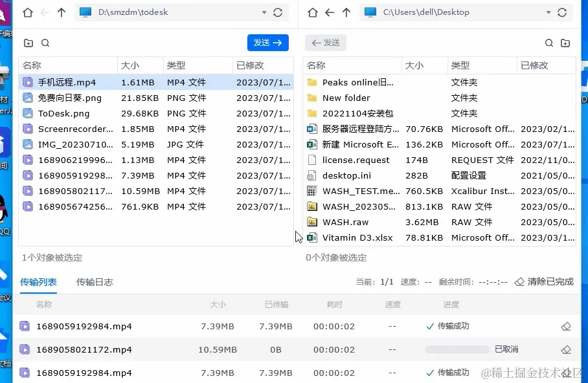Viewport: 588px width, 383px height.
Task: Click the video icon of 手机远程.mp4
Action: click(28, 82)
